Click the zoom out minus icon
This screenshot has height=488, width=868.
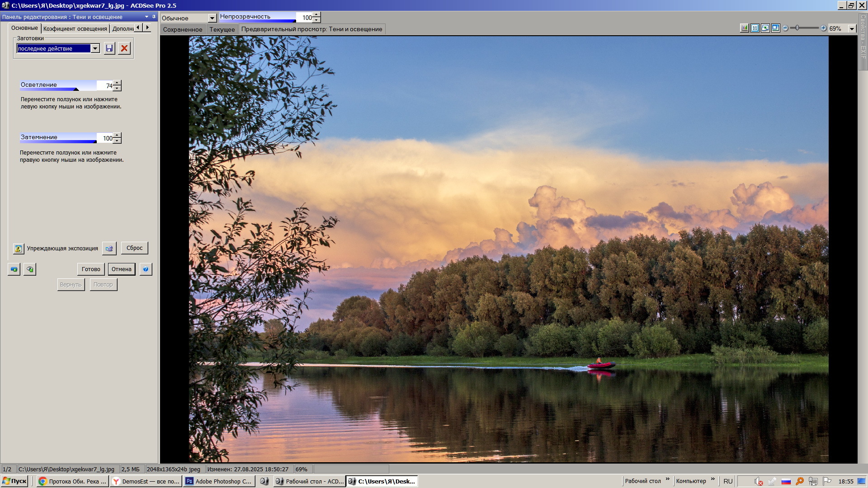pyautogui.click(x=785, y=28)
